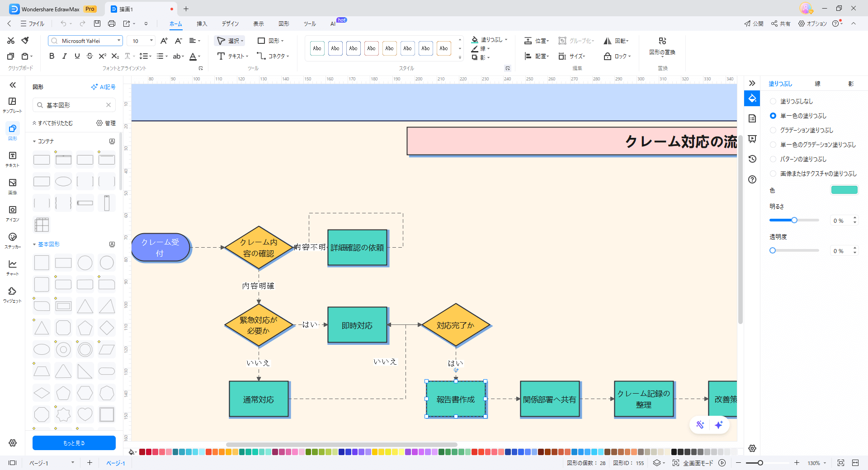Viewport: 868px width, 470px height.
Task: Click the 管理 button in shapes panel
Action: pos(106,123)
